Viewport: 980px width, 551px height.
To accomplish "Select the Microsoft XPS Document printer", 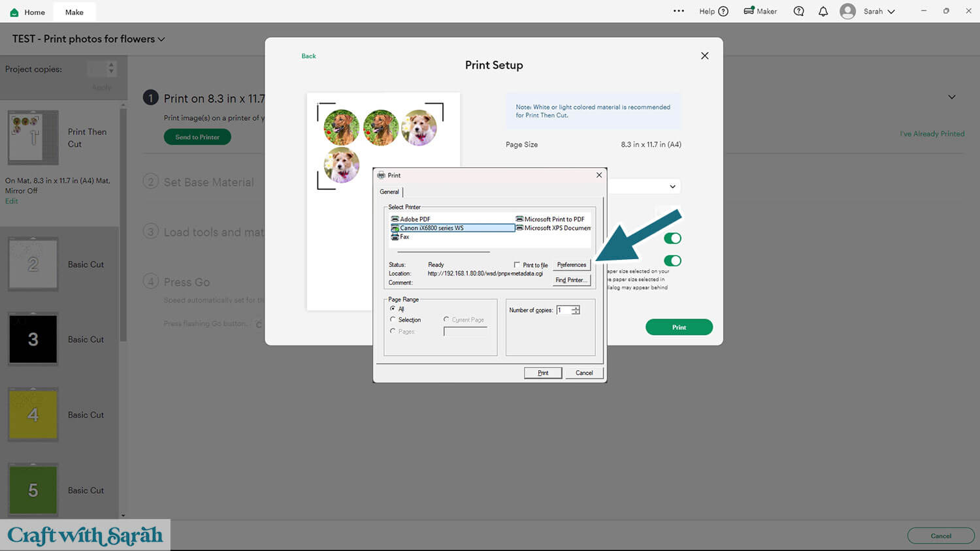I will point(553,228).
